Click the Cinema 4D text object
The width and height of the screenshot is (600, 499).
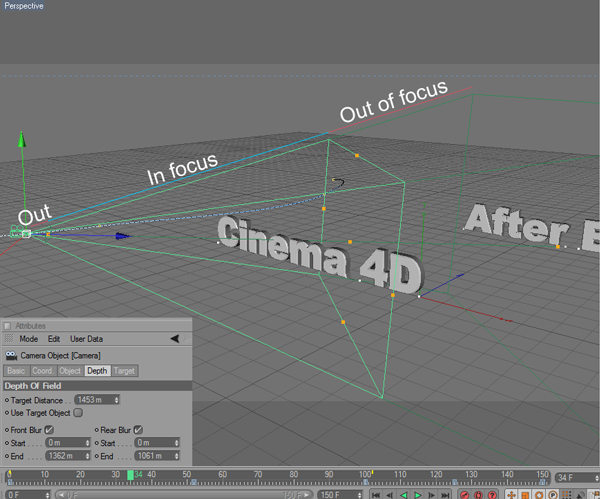point(321,253)
